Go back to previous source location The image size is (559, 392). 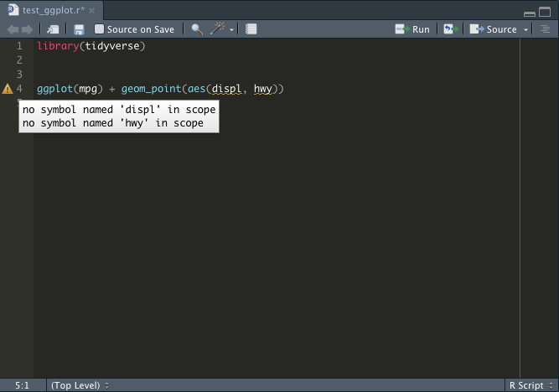pyautogui.click(x=13, y=29)
